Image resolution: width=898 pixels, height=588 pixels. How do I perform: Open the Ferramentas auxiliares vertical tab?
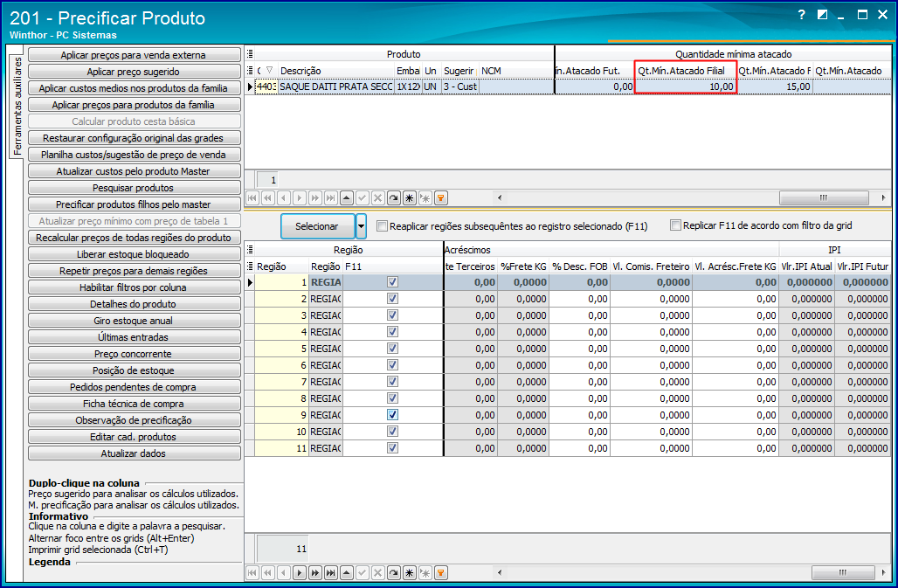[17, 107]
